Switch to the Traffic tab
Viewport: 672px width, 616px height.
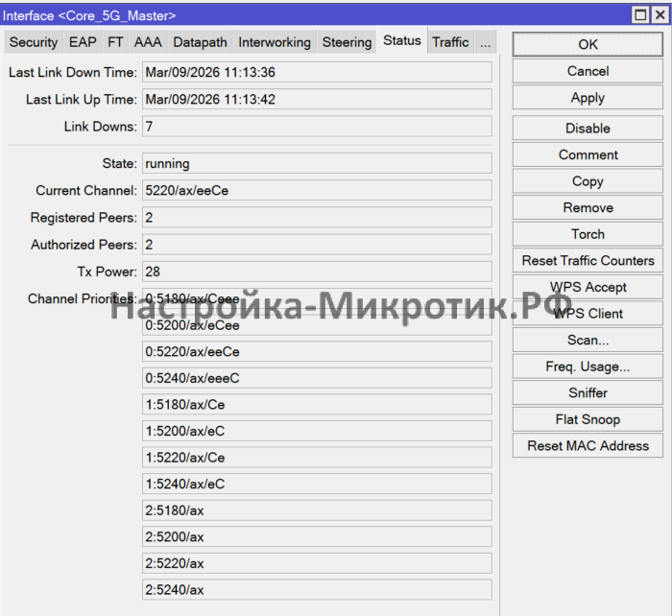450,42
